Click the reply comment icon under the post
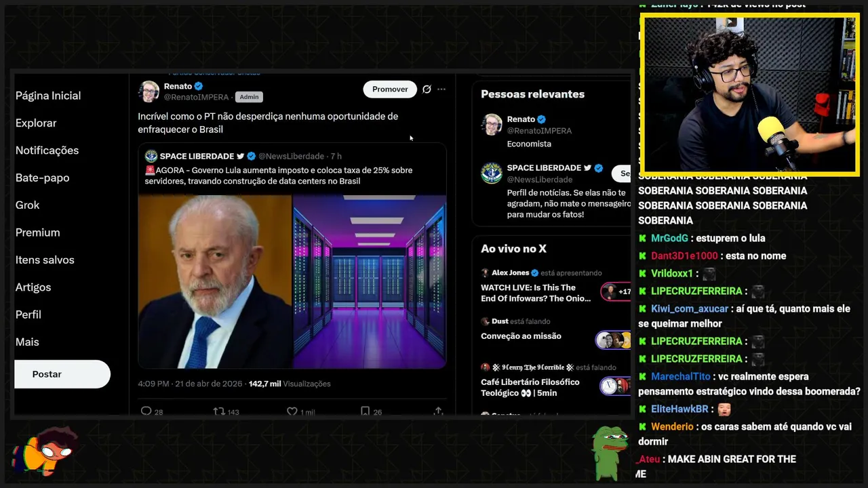This screenshot has height=488, width=868. coord(146,411)
